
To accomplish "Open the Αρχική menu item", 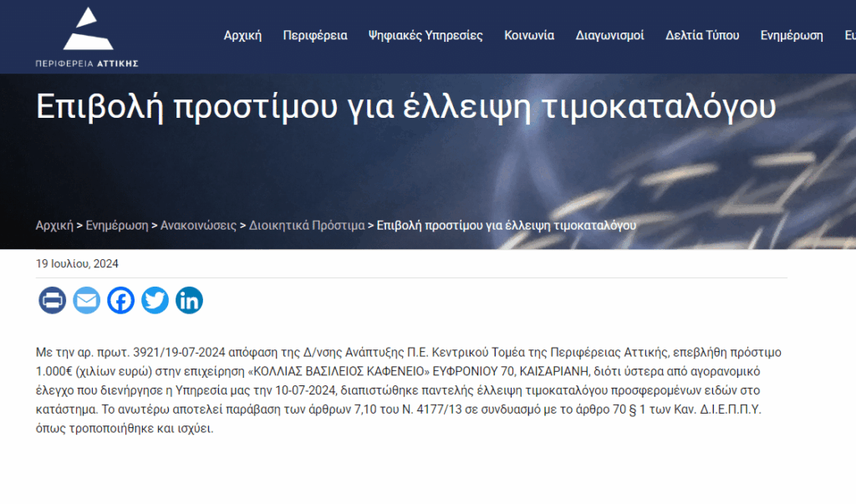I will coord(242,35).
